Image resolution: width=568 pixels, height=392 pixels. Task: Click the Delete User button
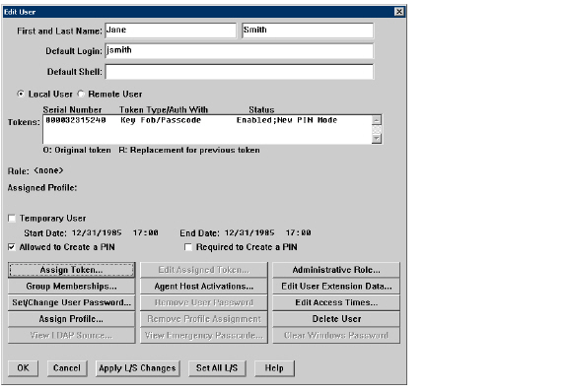(336, 319)
